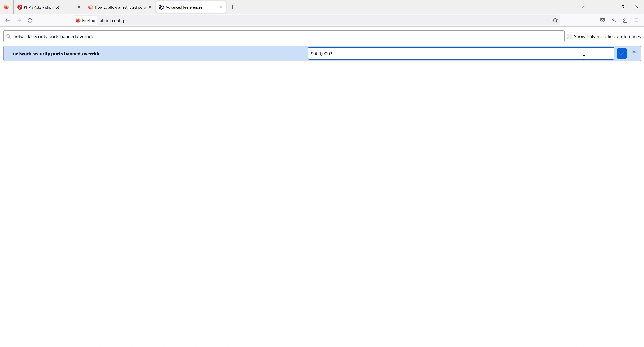Click the preference search field

pyautogui.click(x=284, y=37)
